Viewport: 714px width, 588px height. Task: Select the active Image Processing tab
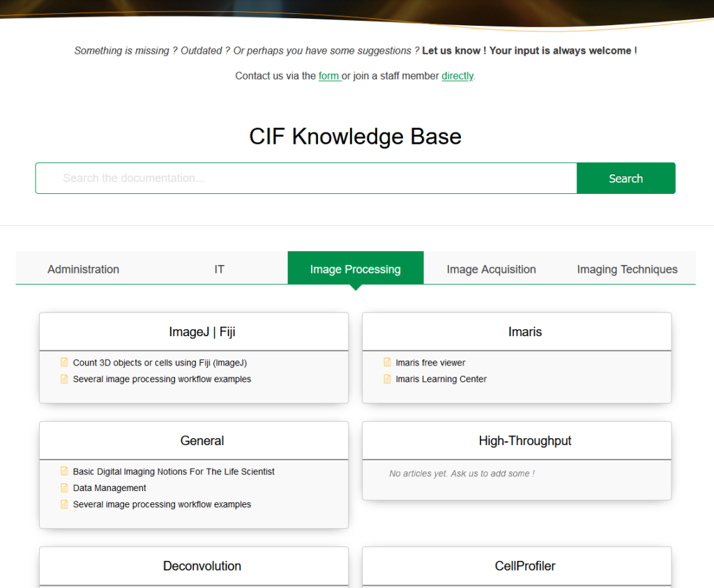[x=355, y=269]
